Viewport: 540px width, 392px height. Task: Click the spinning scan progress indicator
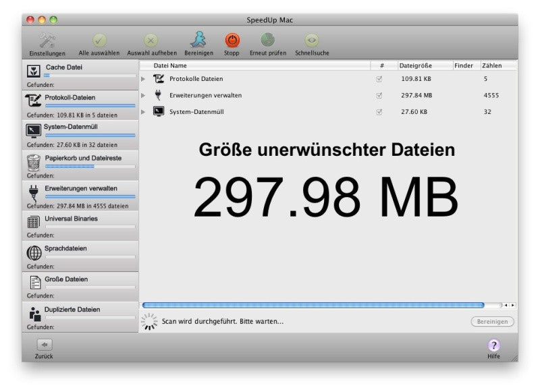[x=149, y=321]
